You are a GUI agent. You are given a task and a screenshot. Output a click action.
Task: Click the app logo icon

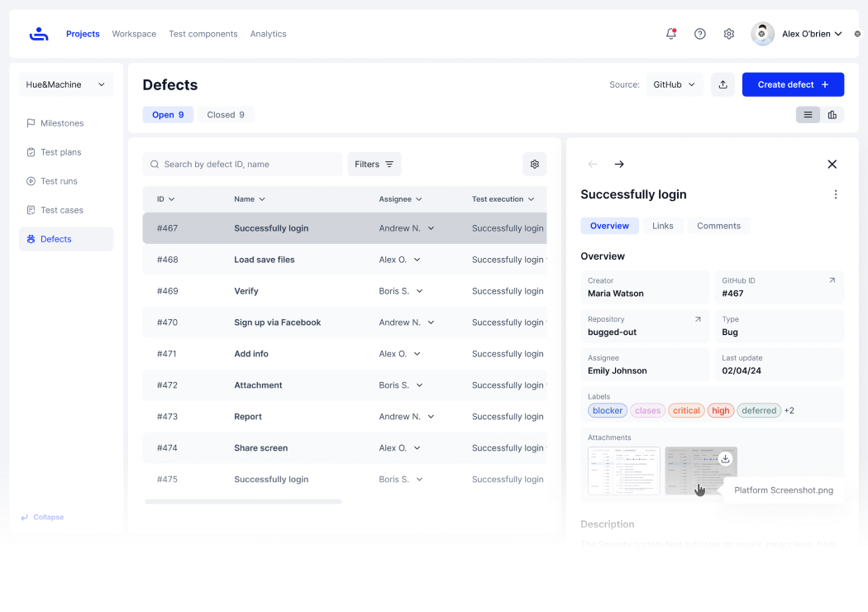(x=39, y=34)
